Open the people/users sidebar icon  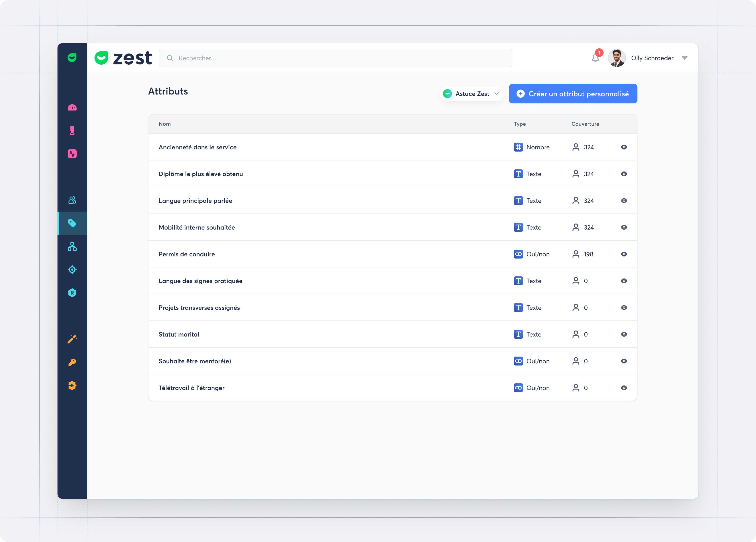pyautogui.click(x=72, y=200)
